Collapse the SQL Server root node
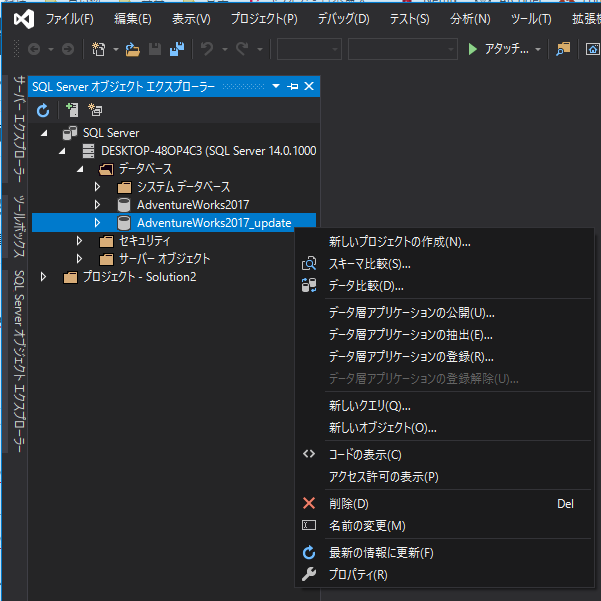Image resolution: width=601 pixels, height=601 pixels. (44, 133)
